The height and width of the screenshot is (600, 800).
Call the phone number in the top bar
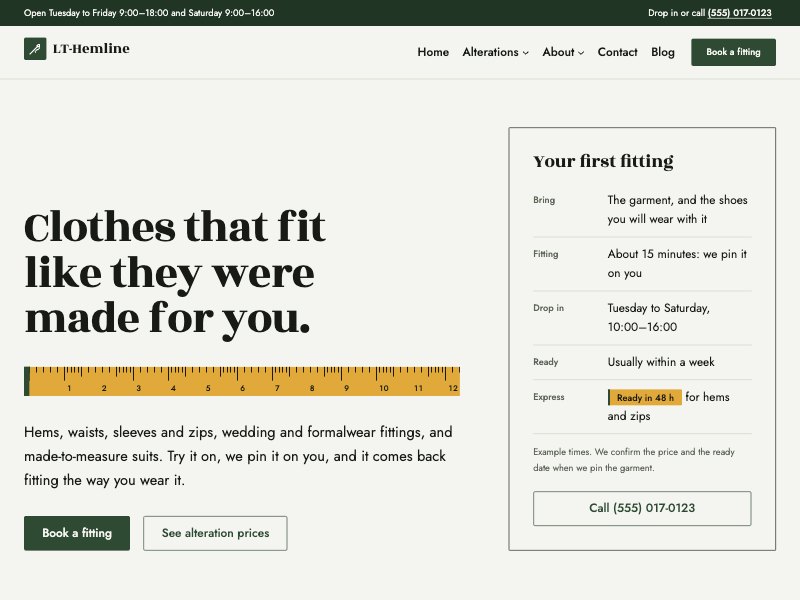(739, 13)
